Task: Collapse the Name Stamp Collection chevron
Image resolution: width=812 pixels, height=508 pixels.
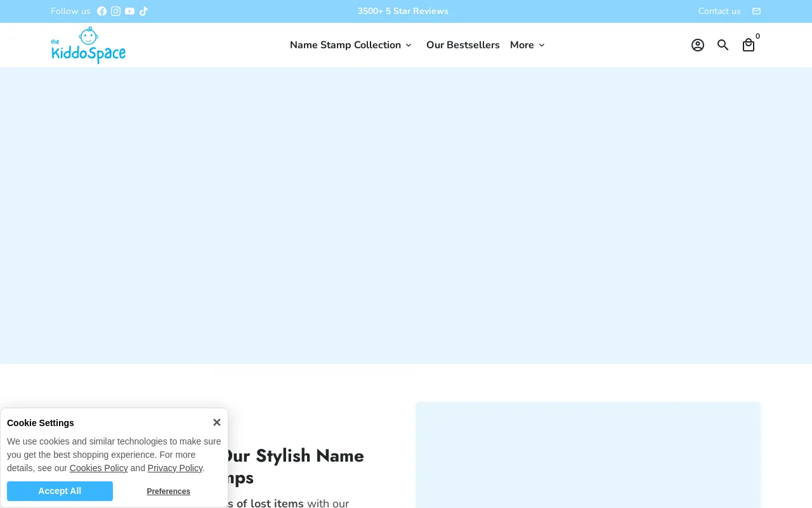Action: tap(409, 45)
